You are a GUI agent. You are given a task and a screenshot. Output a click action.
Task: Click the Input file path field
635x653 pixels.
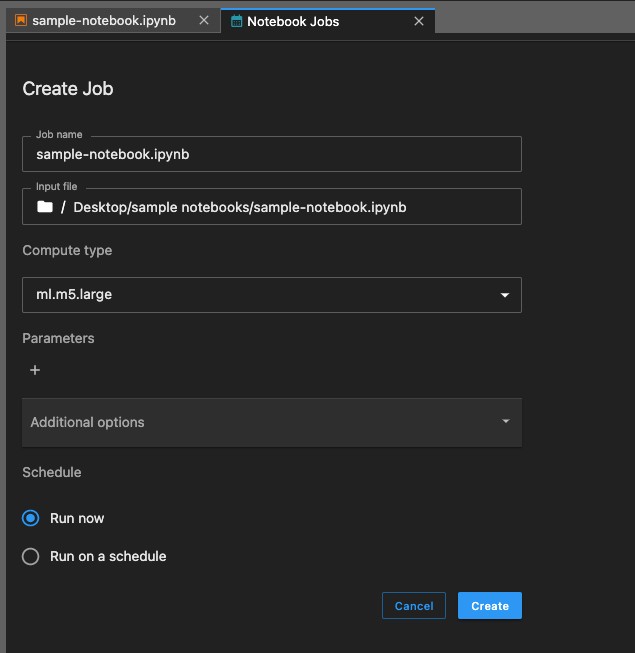click(x=272, y=207)
